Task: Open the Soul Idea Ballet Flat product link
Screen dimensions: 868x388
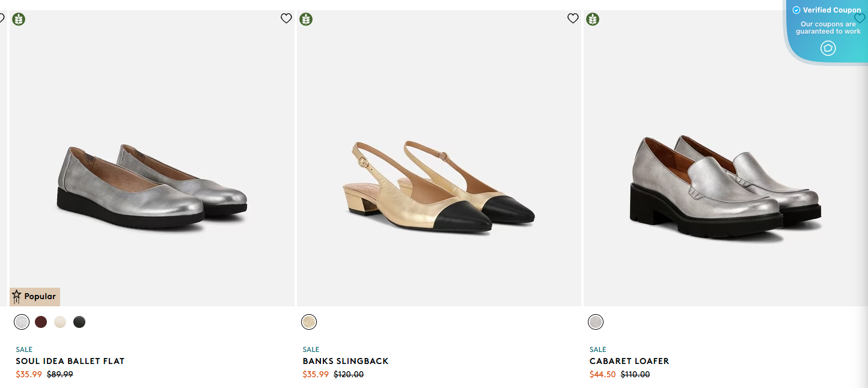Action: [70, 361]
